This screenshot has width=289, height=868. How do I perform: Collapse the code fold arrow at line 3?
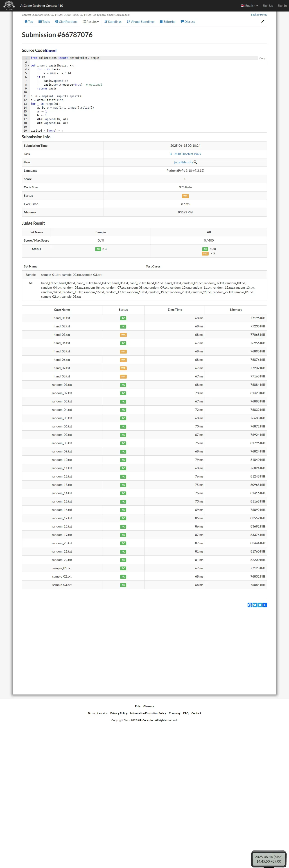point(28,66)
